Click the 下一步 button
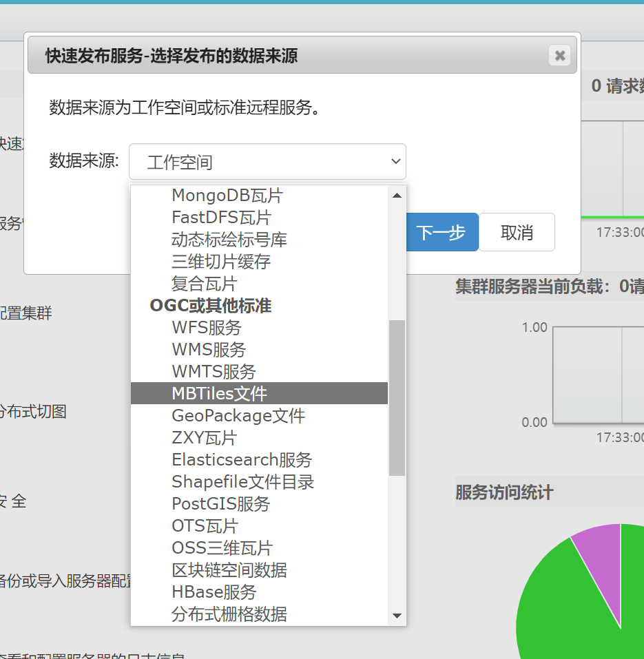The width and height of the screenshot is (644, 659). point(442,232)
